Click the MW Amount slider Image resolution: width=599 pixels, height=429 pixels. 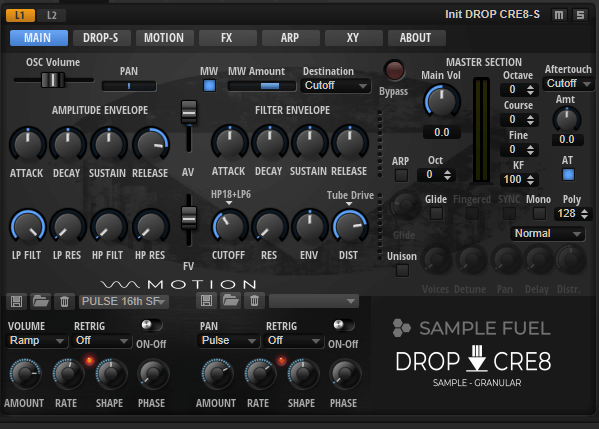pyautogui.click(x=262, y=86)
